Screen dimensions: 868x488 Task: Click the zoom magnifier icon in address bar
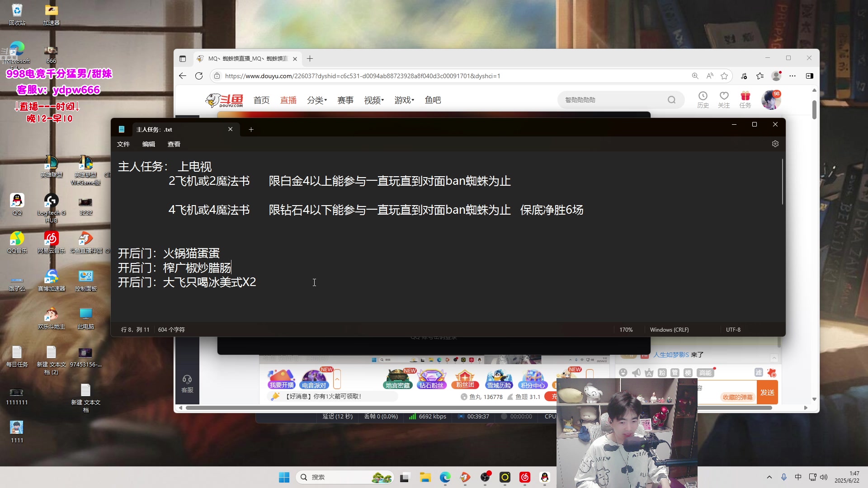point(695,76)
